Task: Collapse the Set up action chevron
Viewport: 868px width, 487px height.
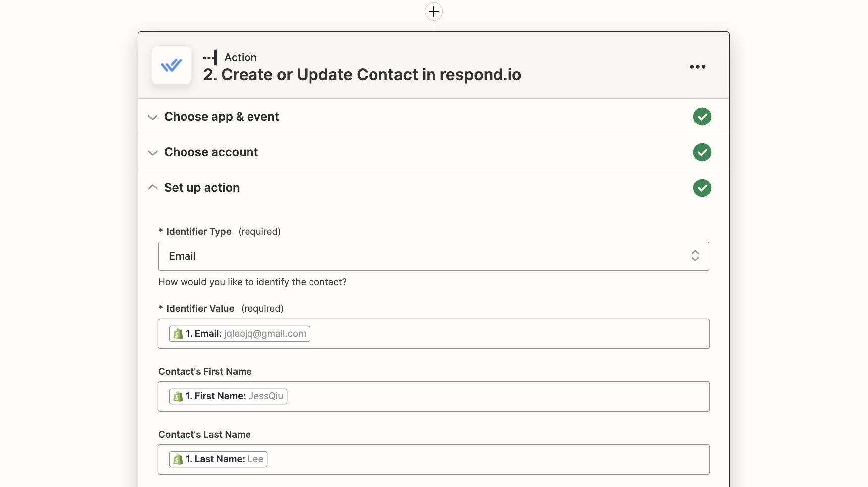Action: (x=153, y=187)
